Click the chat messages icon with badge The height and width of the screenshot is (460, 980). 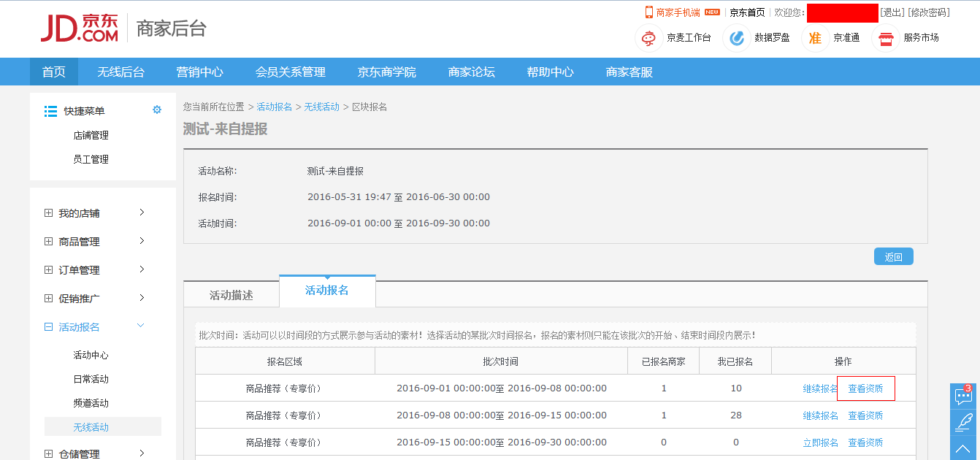pos(964,396)
